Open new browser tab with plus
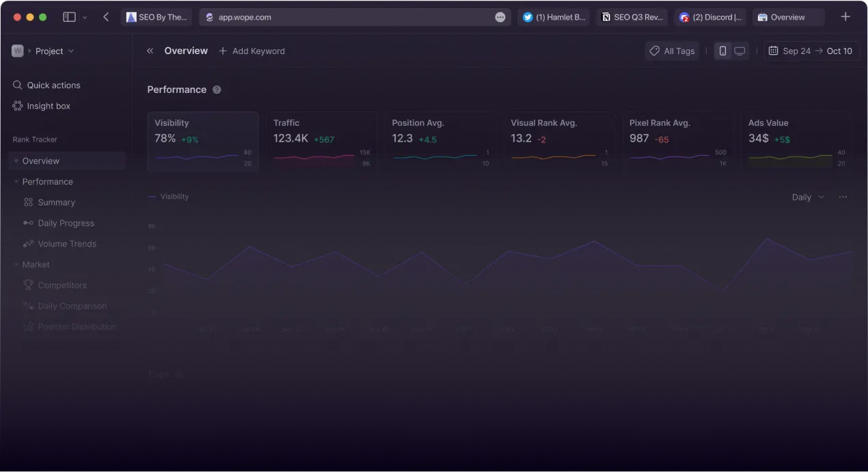Image resolution: width=868 pixels, height=472 pixels. click(x=845, y=17)
